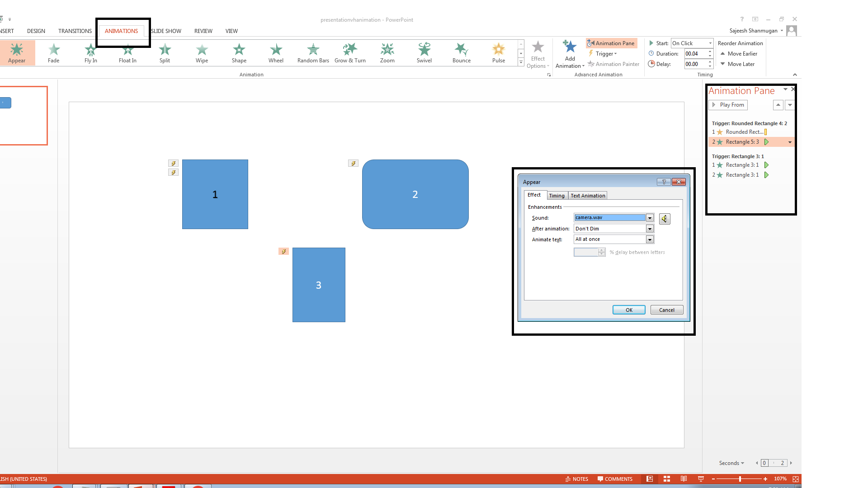Toggle the Notes pane in status bar
The width and height of the screenshot is (868, 488).
[577, 479]
